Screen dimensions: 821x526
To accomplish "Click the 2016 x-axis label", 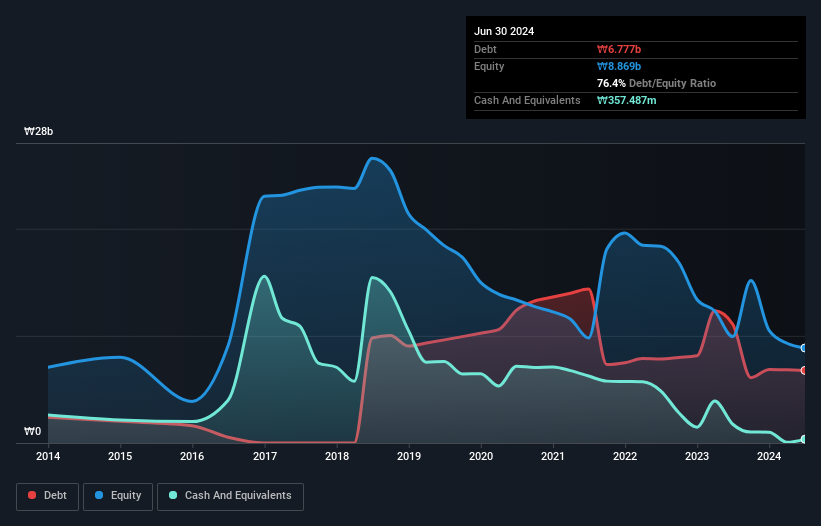I will point(192,456).
